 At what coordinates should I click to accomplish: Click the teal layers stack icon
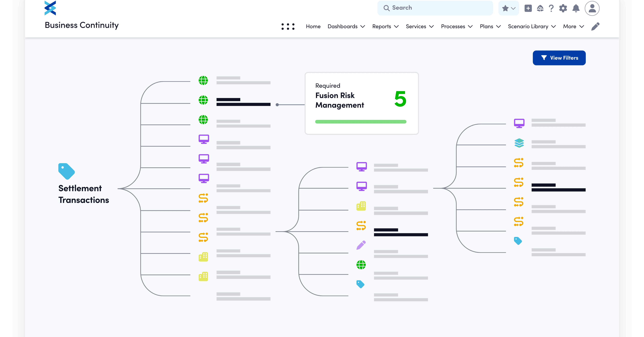click(x=519, y=143)
